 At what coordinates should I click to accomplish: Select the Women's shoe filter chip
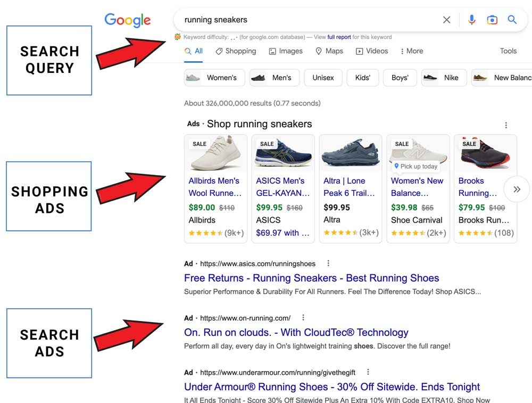pyautogui.click(x=214, y=77)
